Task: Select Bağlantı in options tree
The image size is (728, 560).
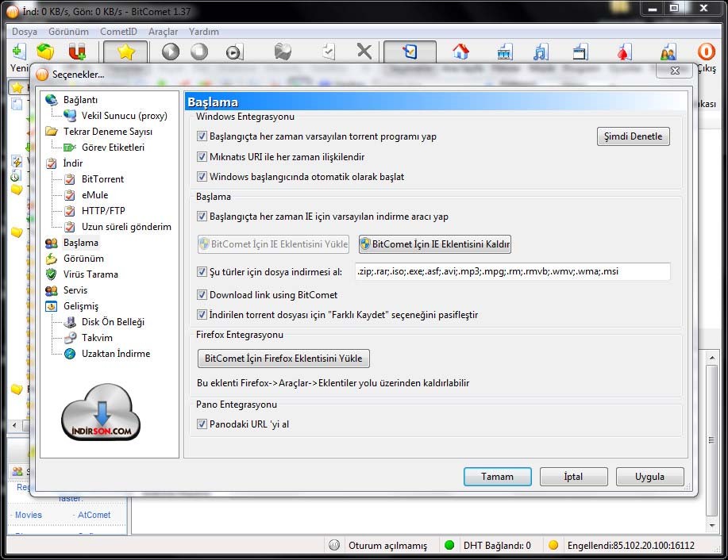Action: [80, 100]
